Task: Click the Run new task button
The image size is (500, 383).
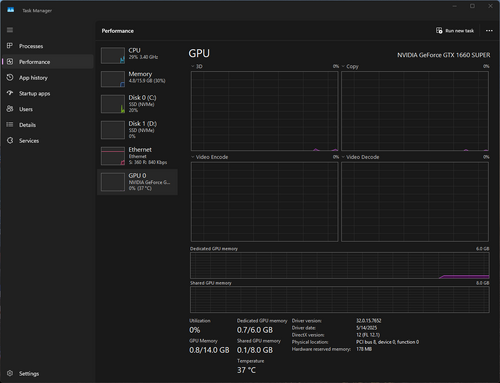Action: point(455,31)
